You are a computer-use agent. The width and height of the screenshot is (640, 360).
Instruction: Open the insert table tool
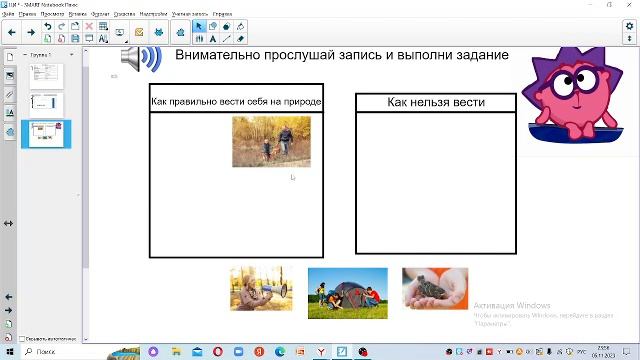point(103,26)
